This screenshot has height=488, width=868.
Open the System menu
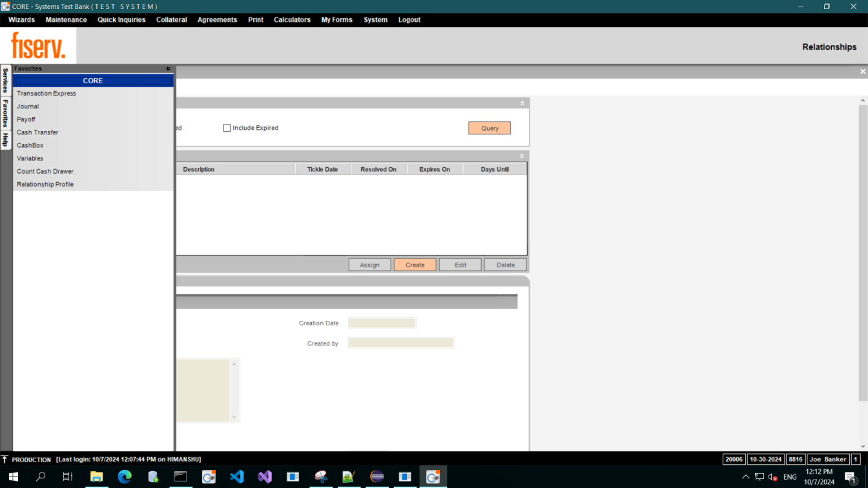pos(375,20)
